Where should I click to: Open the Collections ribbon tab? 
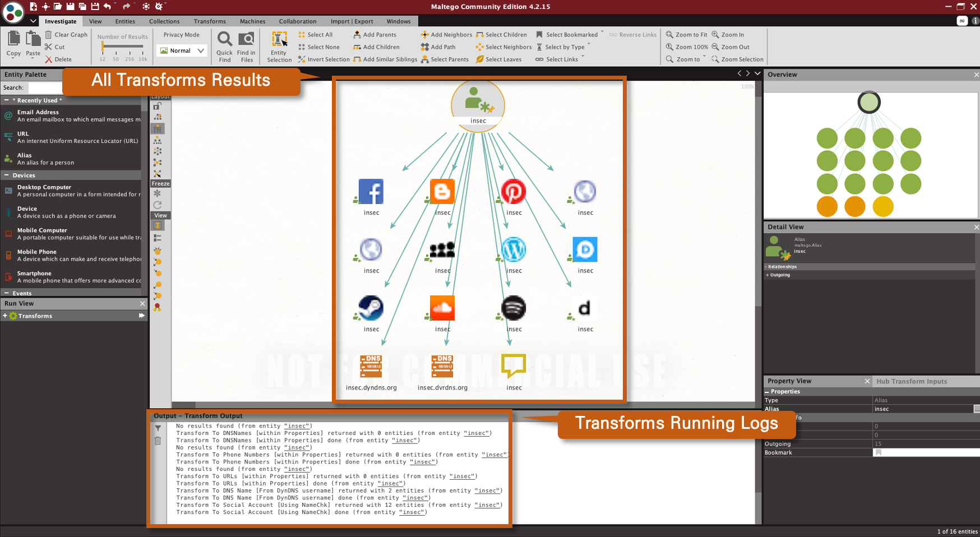click(x=164, y=21)
